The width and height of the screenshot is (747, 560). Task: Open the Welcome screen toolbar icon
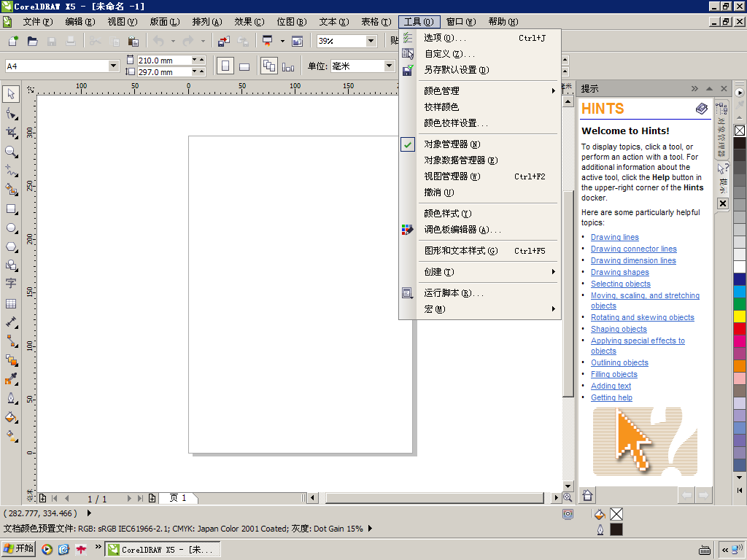[298, 41]
